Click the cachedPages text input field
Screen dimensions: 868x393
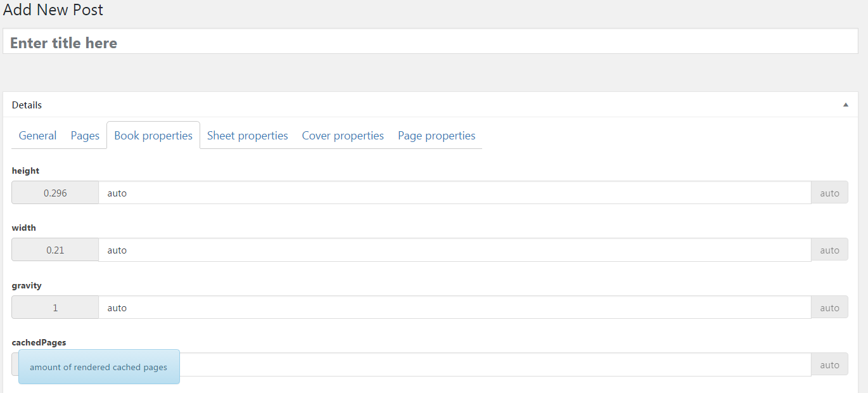coord(495,364)
